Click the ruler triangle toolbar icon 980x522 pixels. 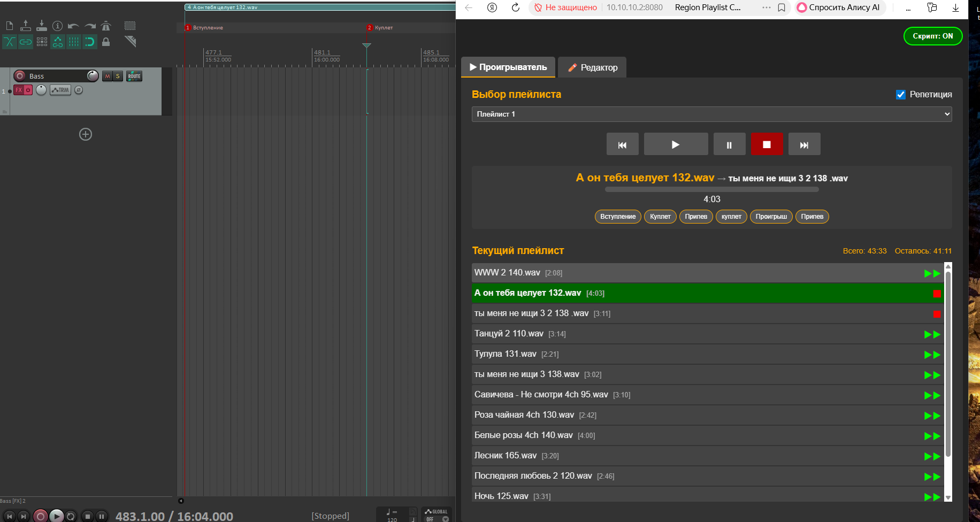pyautogui.click(x=130, y=41)
